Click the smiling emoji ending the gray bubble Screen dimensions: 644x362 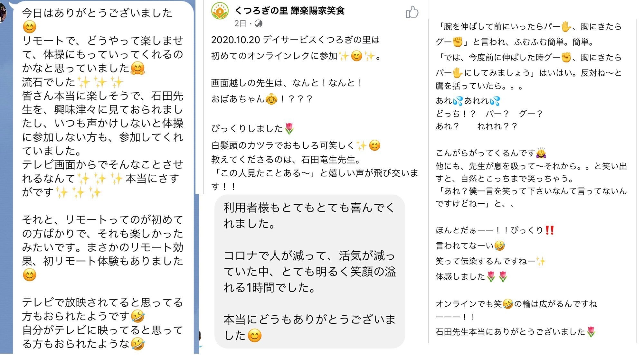click(254, 336)
